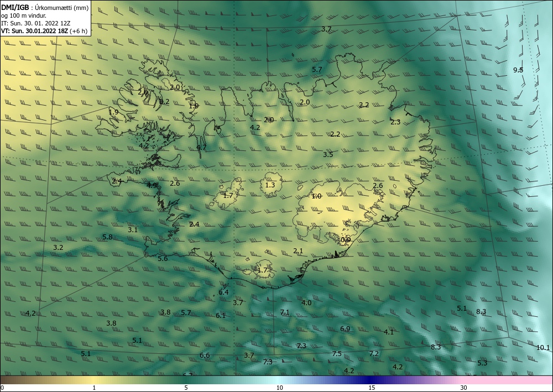Click the '30' tick on the color scale
The image size is (553, 392).
464,388
